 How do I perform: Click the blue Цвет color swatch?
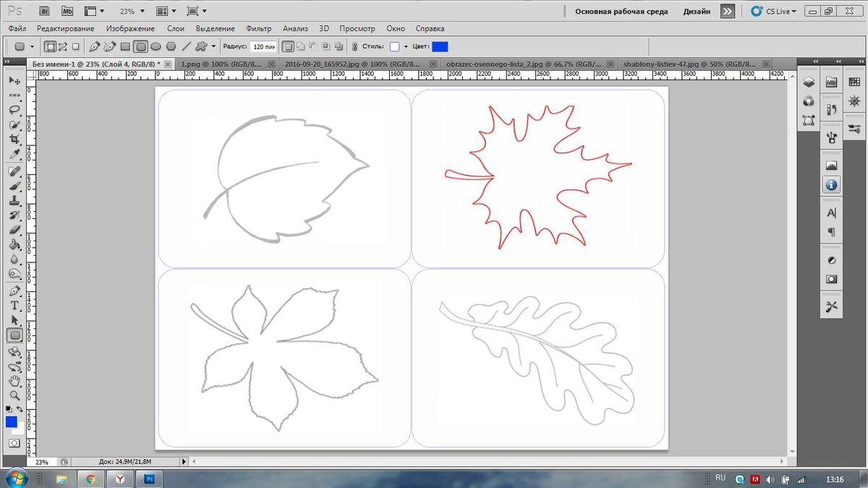(440, 46)
